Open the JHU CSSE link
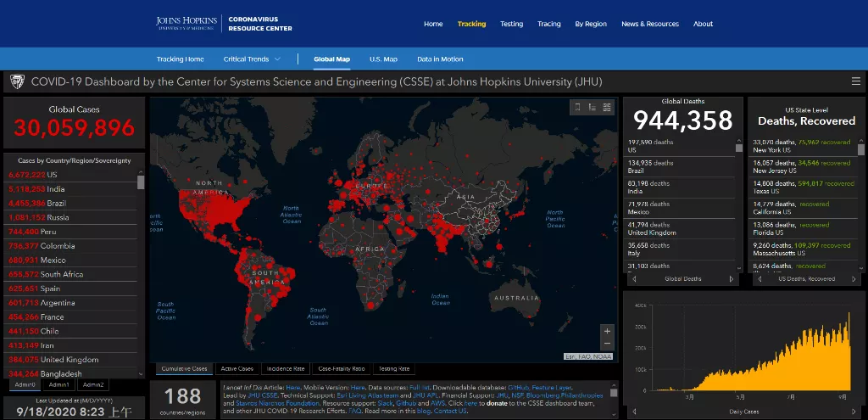This screenshot has height=420, width=868. click(263, 395)
